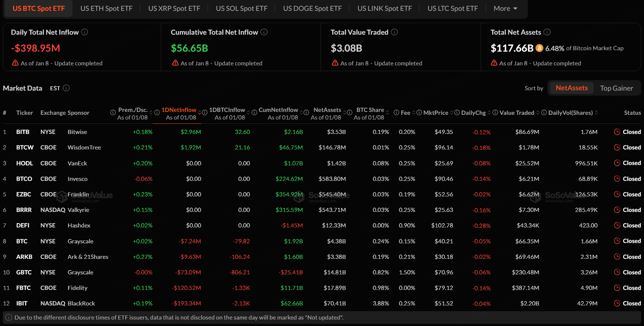Click warning icon under Daily Total Net Inflow
644x326 pixels.
(15, 63)
